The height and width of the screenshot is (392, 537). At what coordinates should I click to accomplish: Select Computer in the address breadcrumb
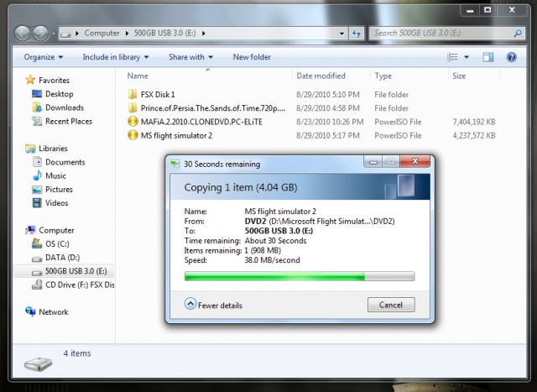(x=102, y=34)
